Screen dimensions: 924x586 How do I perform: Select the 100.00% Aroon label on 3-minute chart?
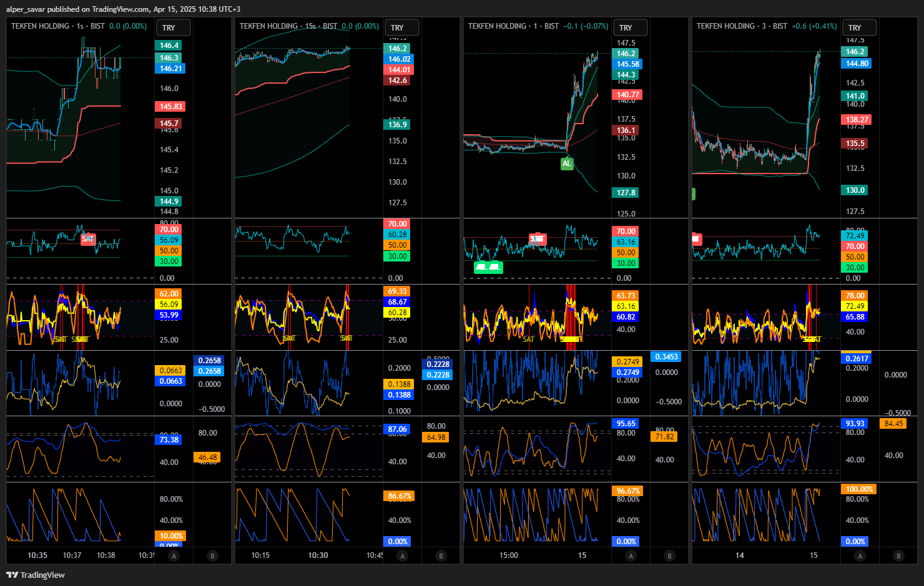pos(859,489)
